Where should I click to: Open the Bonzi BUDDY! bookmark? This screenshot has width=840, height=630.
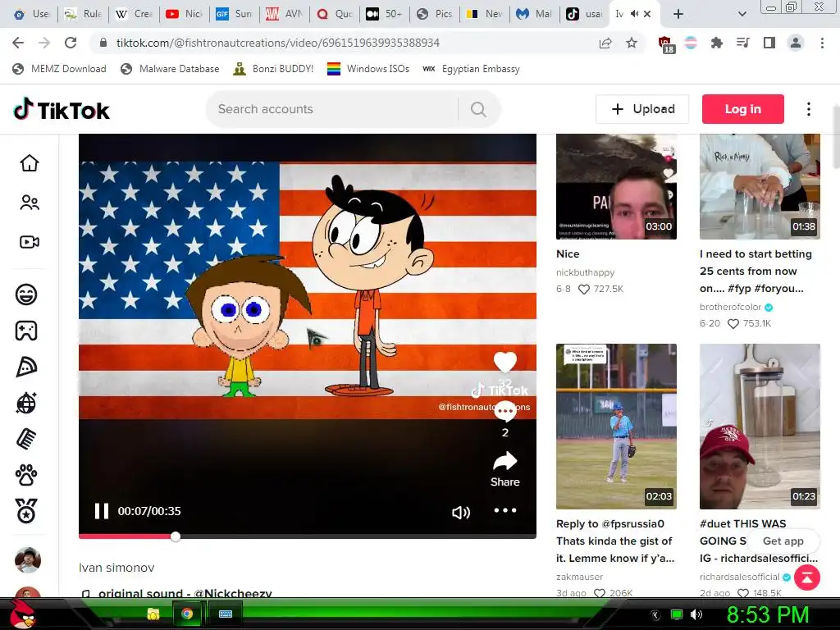point(273,69)
